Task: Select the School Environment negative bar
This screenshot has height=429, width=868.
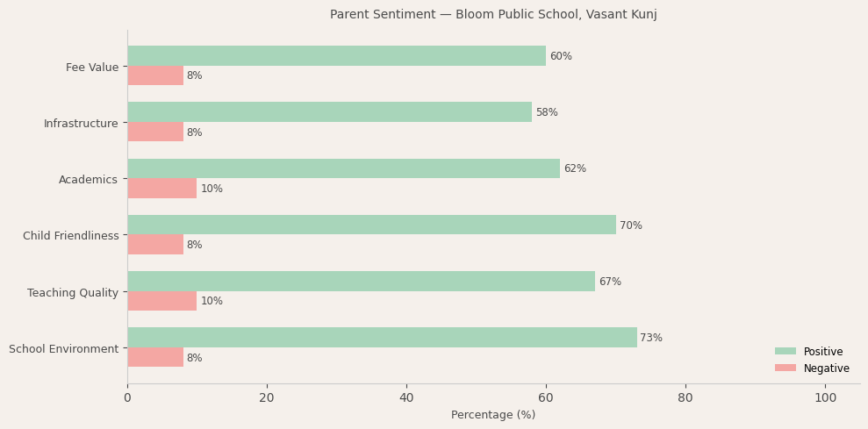Action: pos(155,358)
